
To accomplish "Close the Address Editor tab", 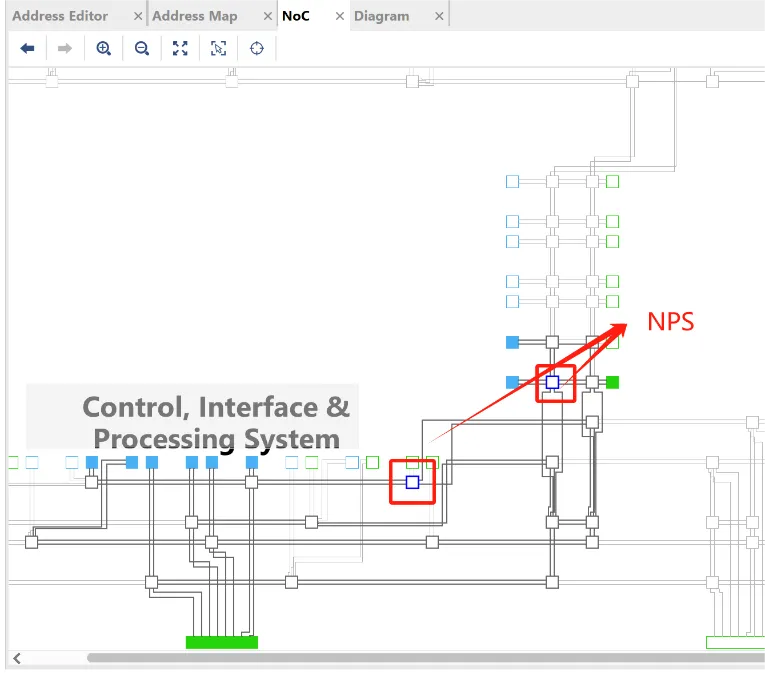I will [x=135, y=16].
